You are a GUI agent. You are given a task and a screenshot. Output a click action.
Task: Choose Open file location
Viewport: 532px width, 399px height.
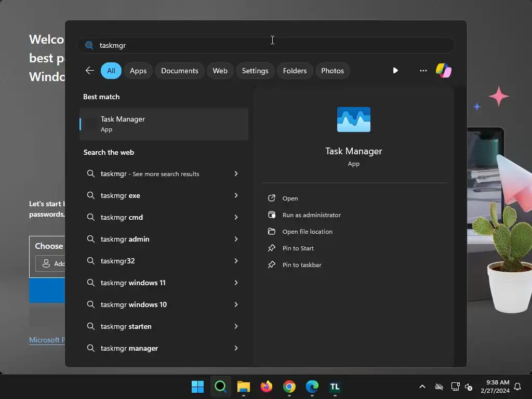point(308,232)
